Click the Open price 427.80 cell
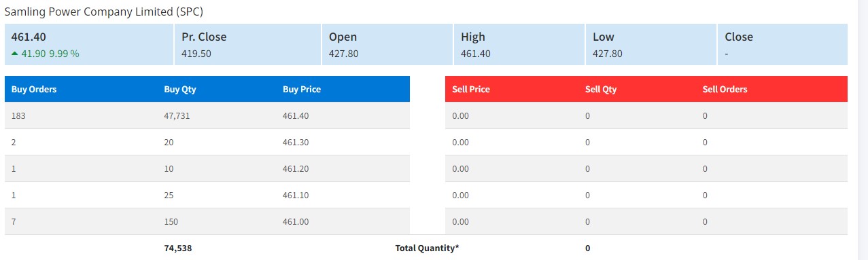Screen dimensions: 868x260 (386, 45)
